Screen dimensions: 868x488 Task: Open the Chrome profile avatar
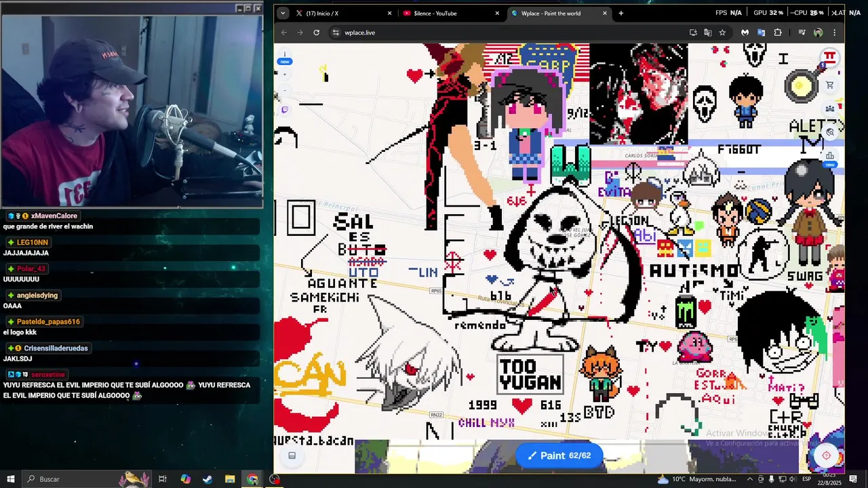[x=818, y=33]
